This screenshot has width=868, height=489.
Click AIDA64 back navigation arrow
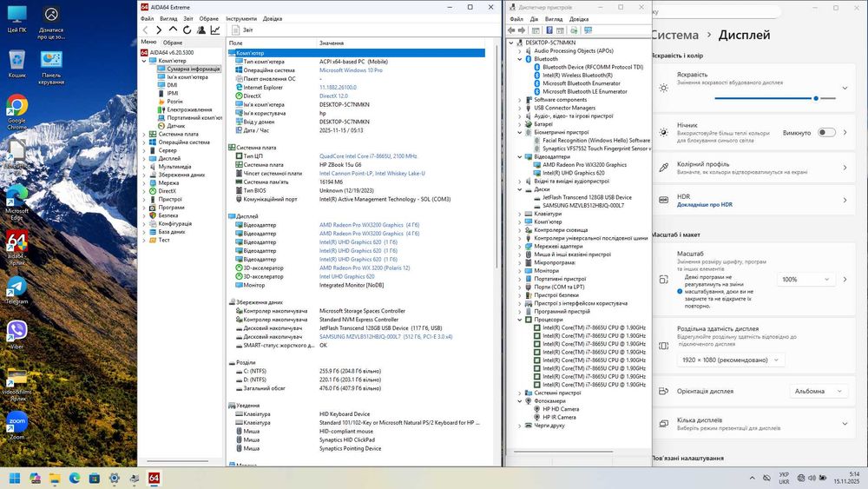[146, 30]
